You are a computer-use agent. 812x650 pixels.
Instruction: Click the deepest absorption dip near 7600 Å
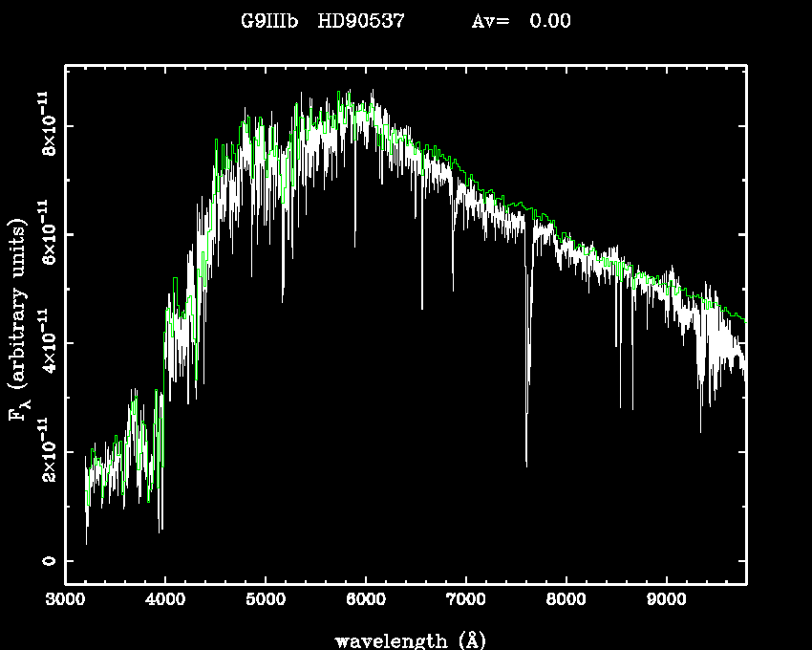[526, 465]
